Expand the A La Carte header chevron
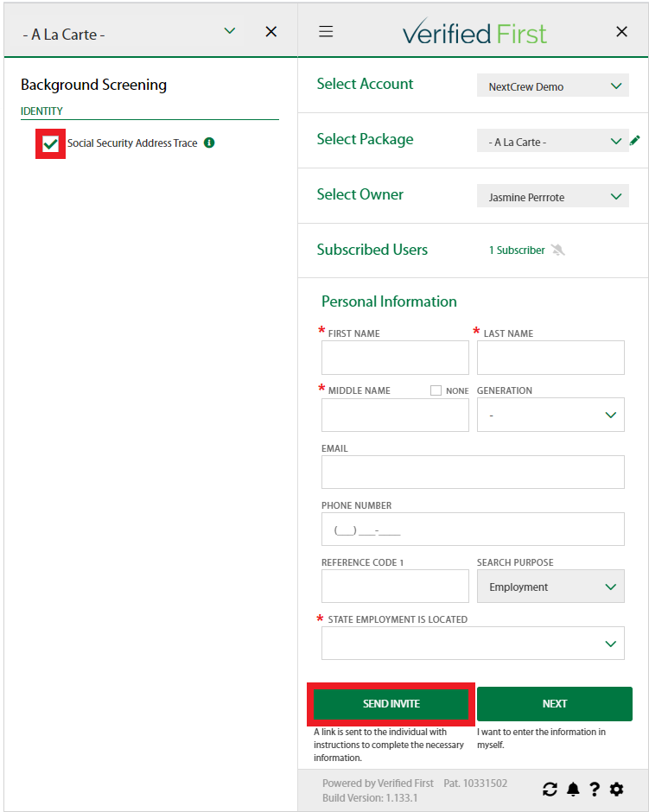 [230, 31]
